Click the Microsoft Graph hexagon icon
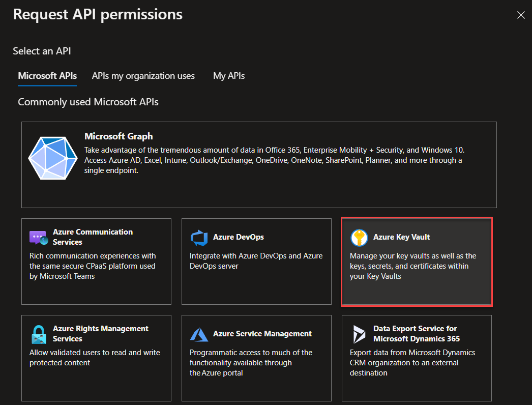The image size is (532, 405). pyautogui.click(x=53, y=158)
